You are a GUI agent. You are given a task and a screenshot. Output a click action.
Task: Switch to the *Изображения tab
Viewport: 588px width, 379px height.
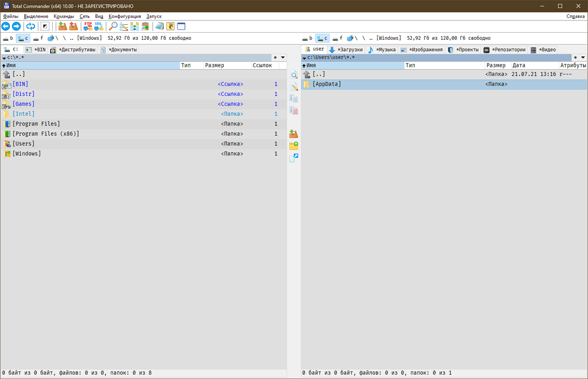click(422, 50)
